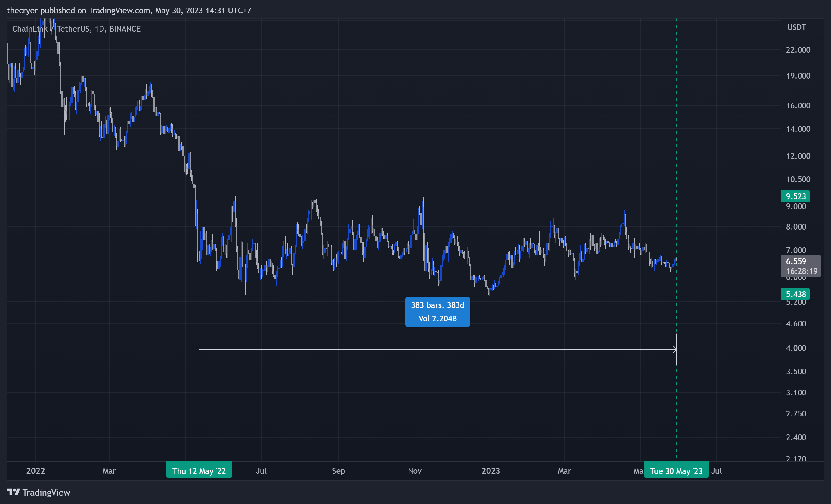
Task: Click the 2022 time axis label
Action: (x=36, y=471)
